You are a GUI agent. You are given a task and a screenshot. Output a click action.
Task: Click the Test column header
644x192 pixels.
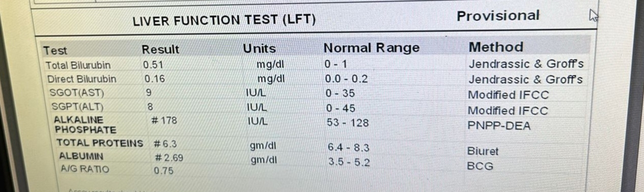click(55, 50)
